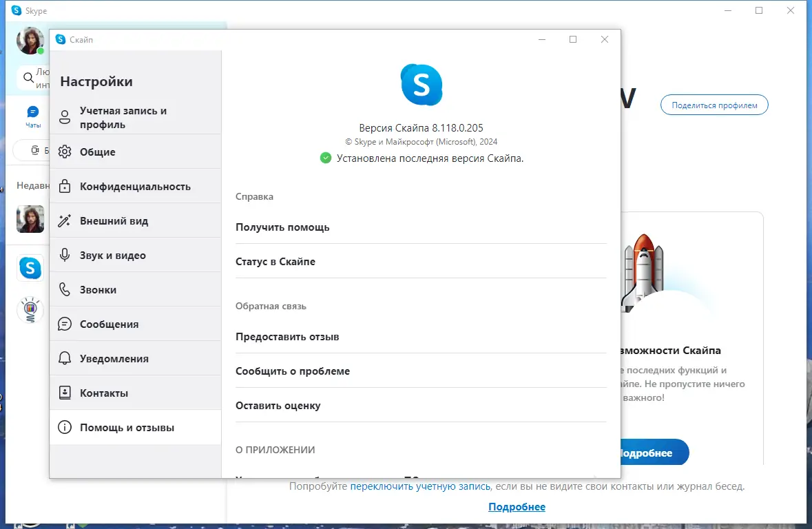Open 'Уведомления' settings section
The height and width of the screenshot is (529, 812).
tap(136, 359)
